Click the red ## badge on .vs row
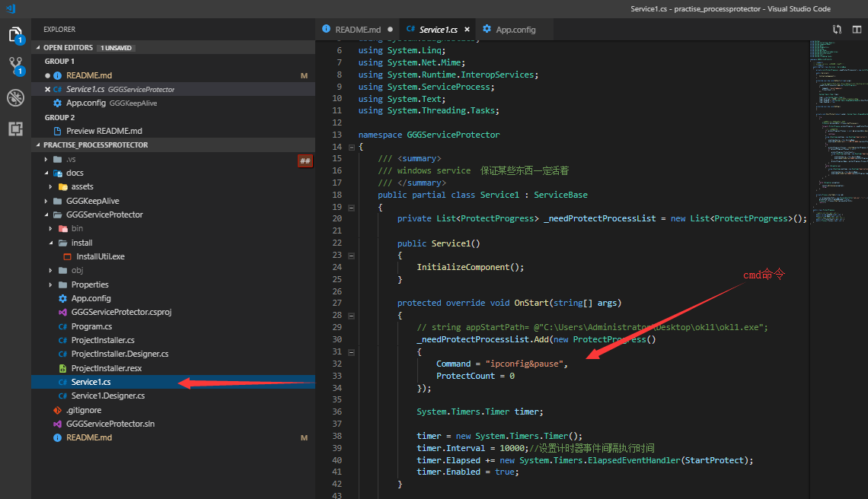The height and width of the screenshot is (499, 868). coord(305,161)
